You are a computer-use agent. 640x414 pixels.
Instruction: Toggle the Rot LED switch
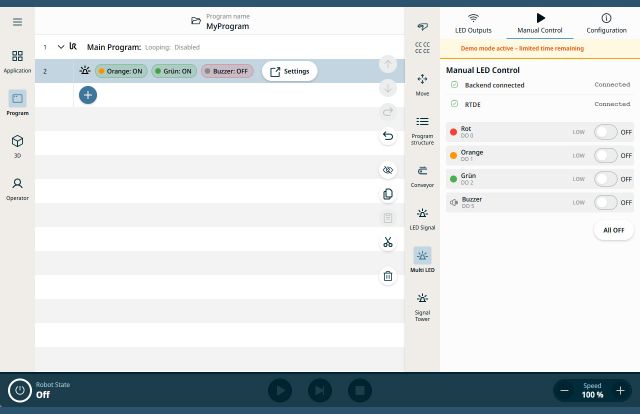pyautogui.click(x=605, y=131)
